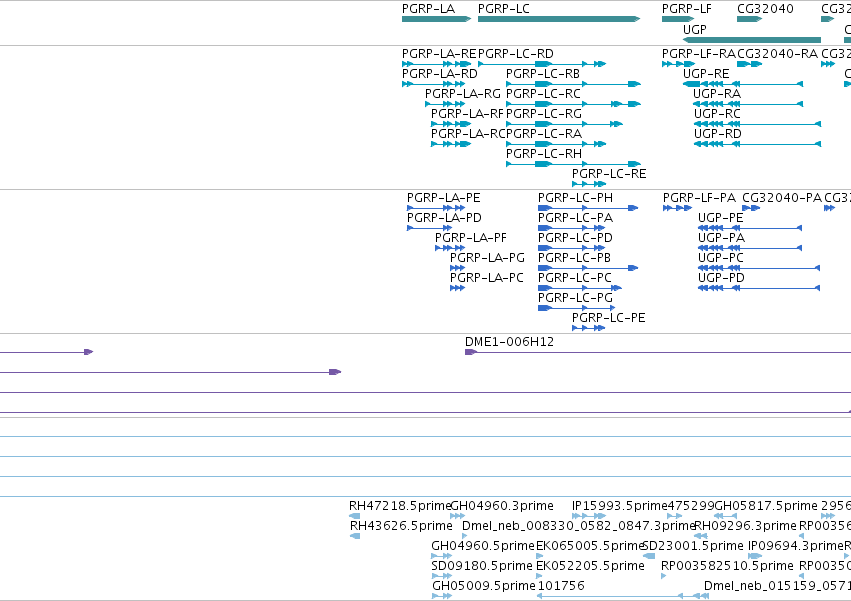Open transcript CG32040-RA
The width and height of the screenshot is (851, 601).
coord(777,54)
